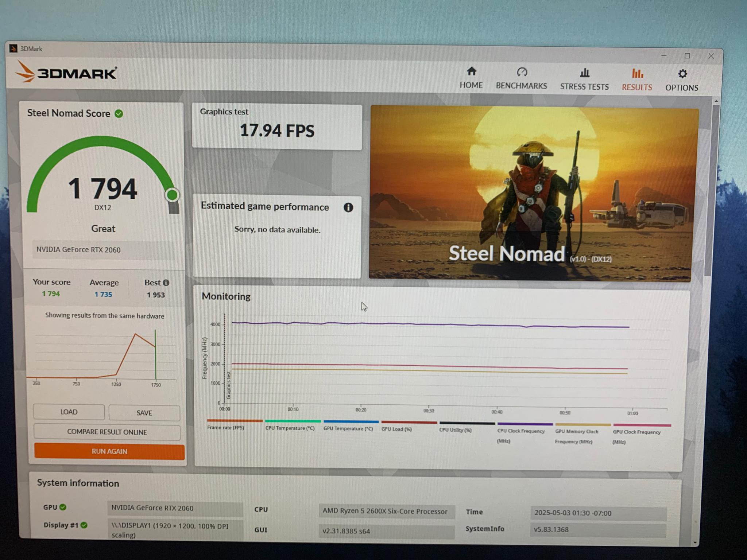Toggle the GPU Memory Clock Frequency legend
Screen dimensions: 747x560
[x=582, y=433]
